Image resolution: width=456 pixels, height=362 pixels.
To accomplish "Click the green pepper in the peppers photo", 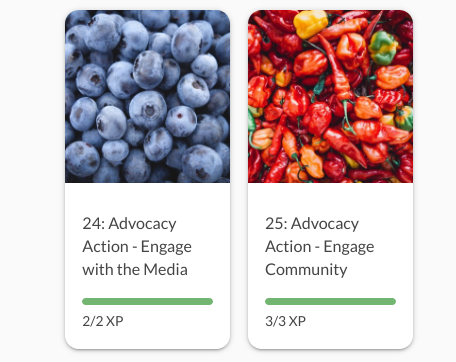I will [383, 48].
